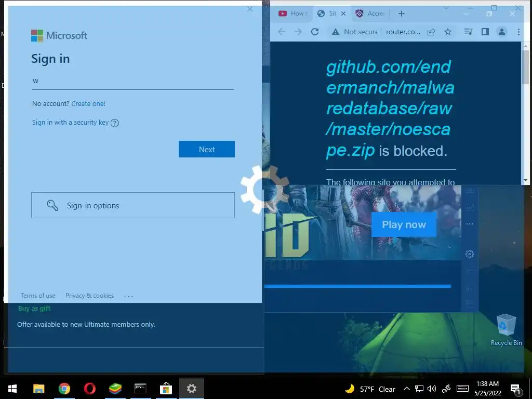Image resolution: width=532 pixels, height=399 pixels.
Task: Open network status tray icon
Action: tap(419, 389)
